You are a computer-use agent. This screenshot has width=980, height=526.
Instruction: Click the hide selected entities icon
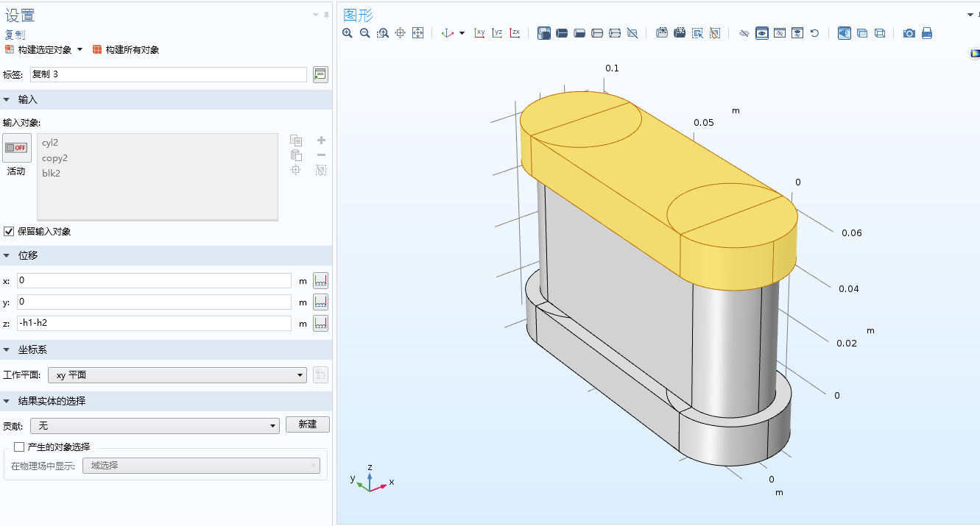click(744, 33)
